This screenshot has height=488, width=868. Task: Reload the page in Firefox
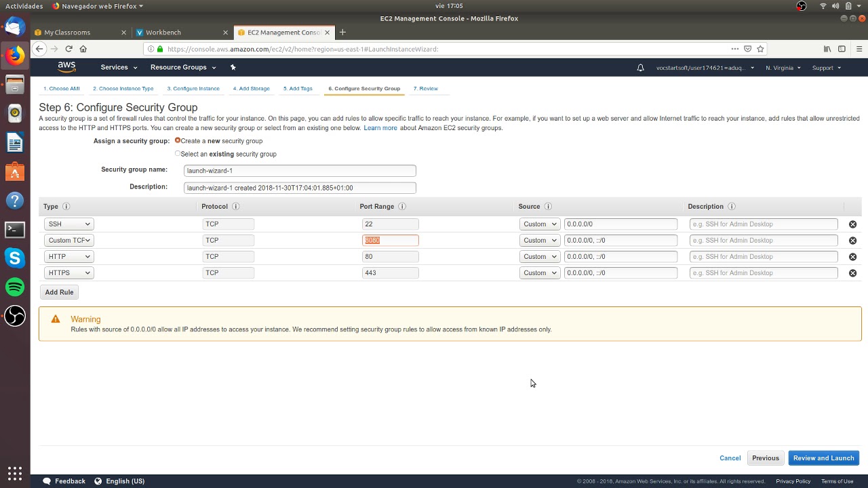pos(68,49)
